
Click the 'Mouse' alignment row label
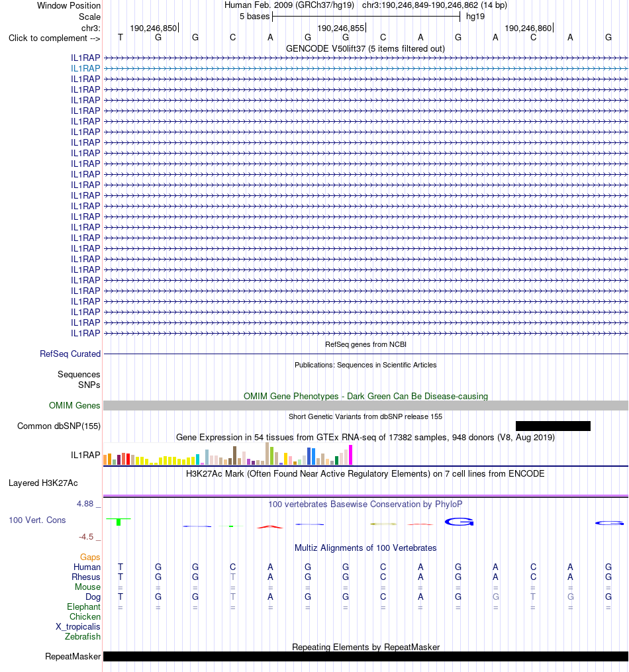(x=88, y=587)
